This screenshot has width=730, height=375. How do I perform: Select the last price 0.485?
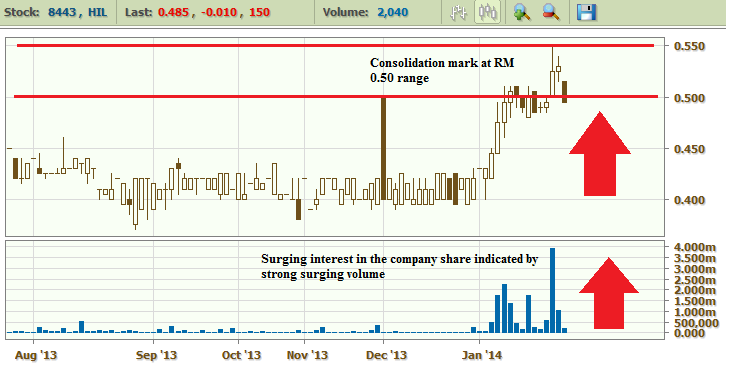click(x=173, y=12)
